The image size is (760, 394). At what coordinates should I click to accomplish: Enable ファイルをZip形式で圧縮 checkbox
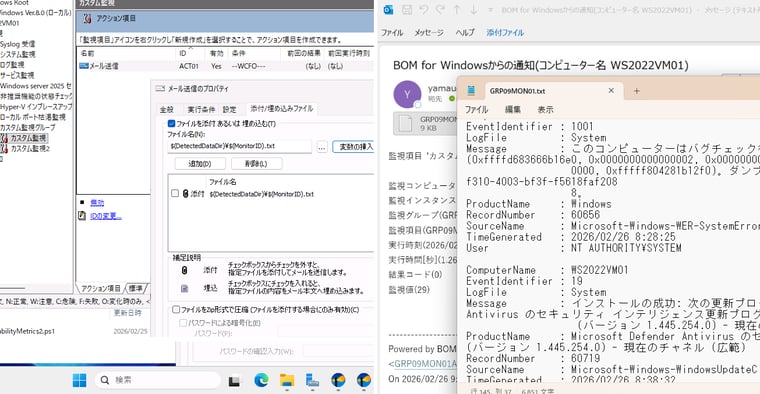[176, 309]
